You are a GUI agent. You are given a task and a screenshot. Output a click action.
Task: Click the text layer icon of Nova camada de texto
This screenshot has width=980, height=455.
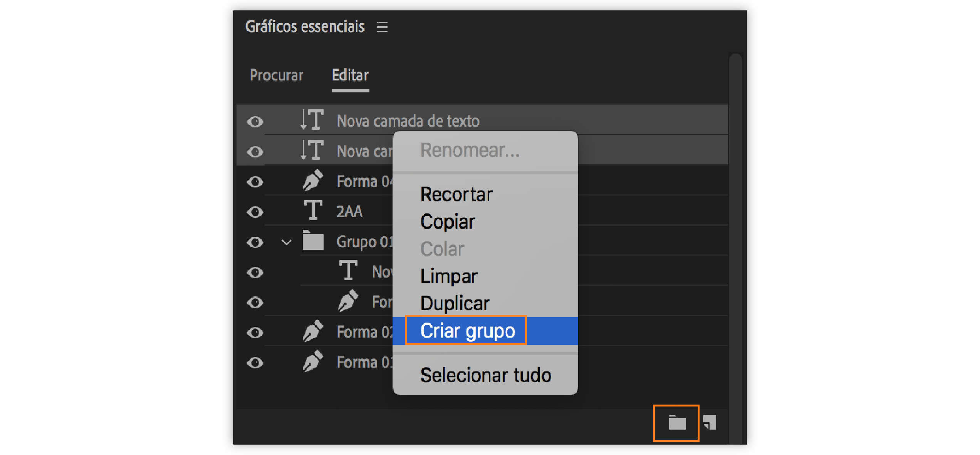pyautogui.click(x=311, y=120)
